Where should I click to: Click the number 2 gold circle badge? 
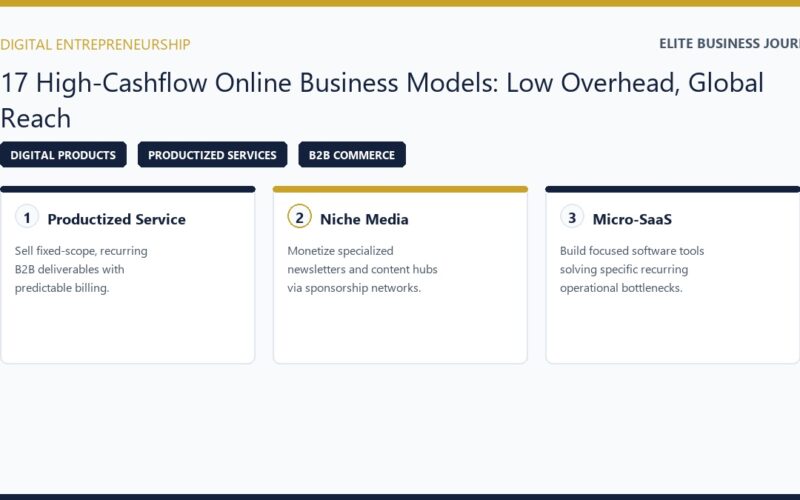point(299,216)
